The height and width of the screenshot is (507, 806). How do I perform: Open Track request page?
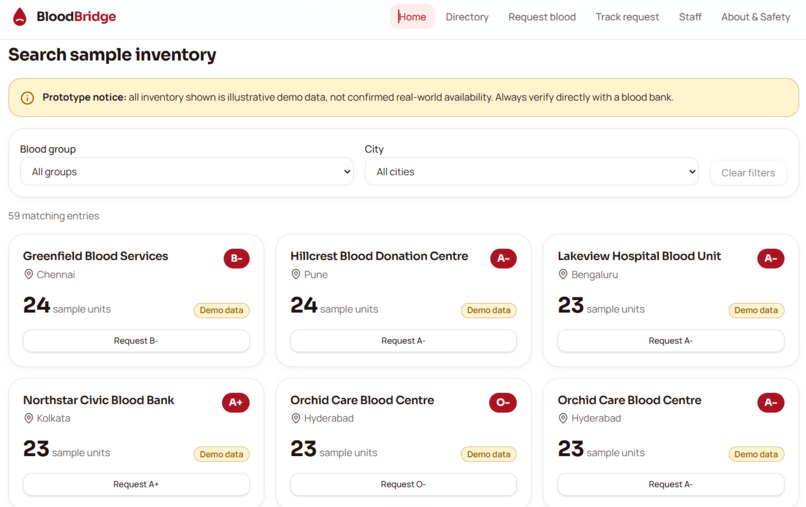point(627,17)
